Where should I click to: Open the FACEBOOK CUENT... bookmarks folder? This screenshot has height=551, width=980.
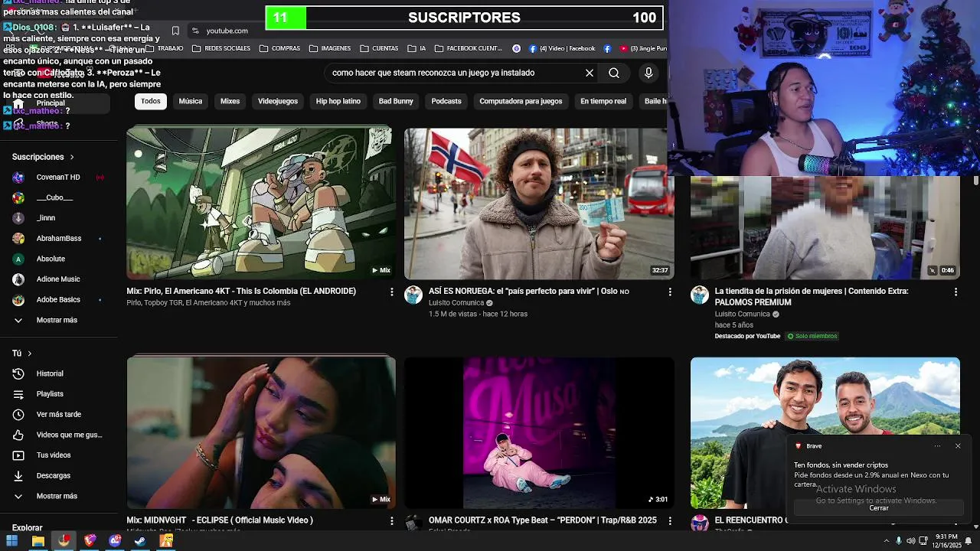[x=468, y=48]
